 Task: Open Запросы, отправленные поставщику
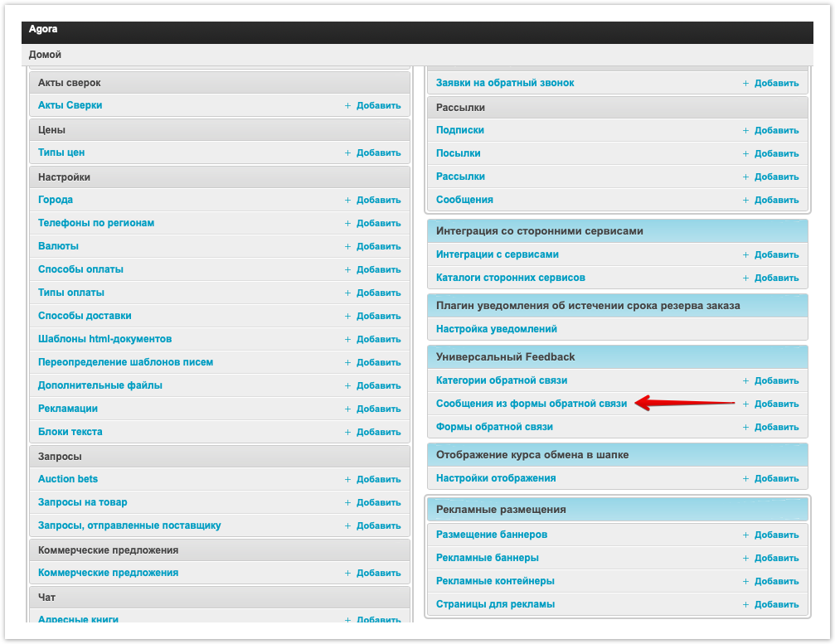coord(129,525)
